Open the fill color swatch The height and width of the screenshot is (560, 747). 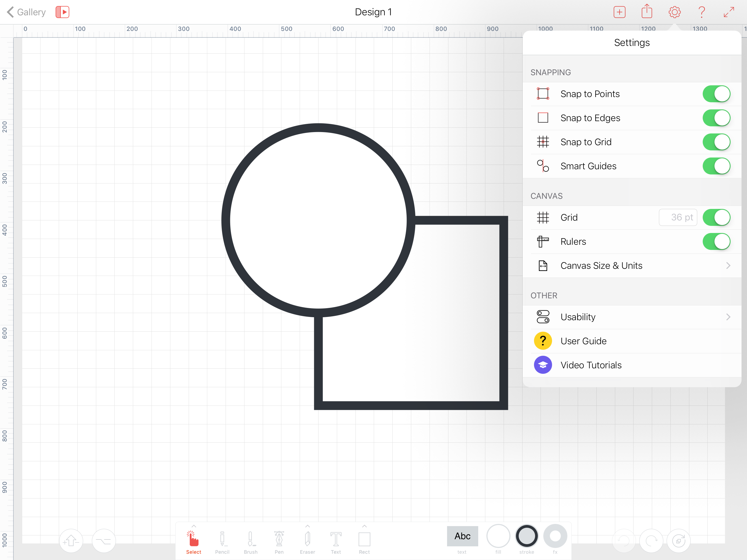click(x=498, y=536)
